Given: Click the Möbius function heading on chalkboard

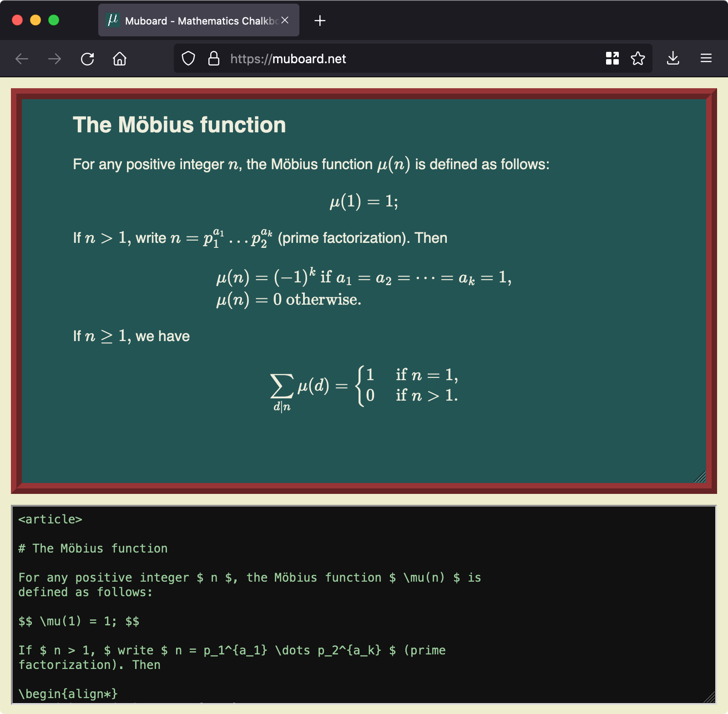Looking at the screenshot, I should [179, 125].
